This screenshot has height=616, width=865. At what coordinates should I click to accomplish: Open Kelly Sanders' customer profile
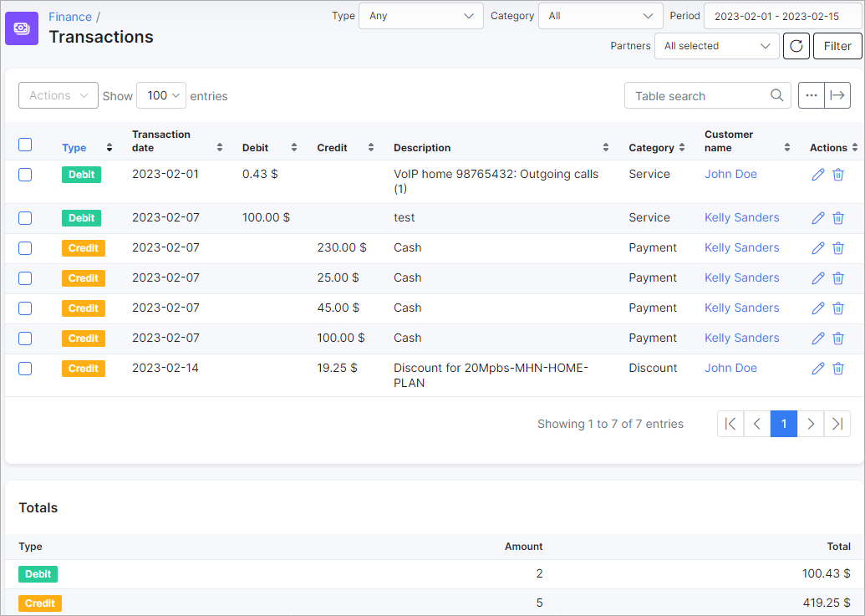coord(741,217)
